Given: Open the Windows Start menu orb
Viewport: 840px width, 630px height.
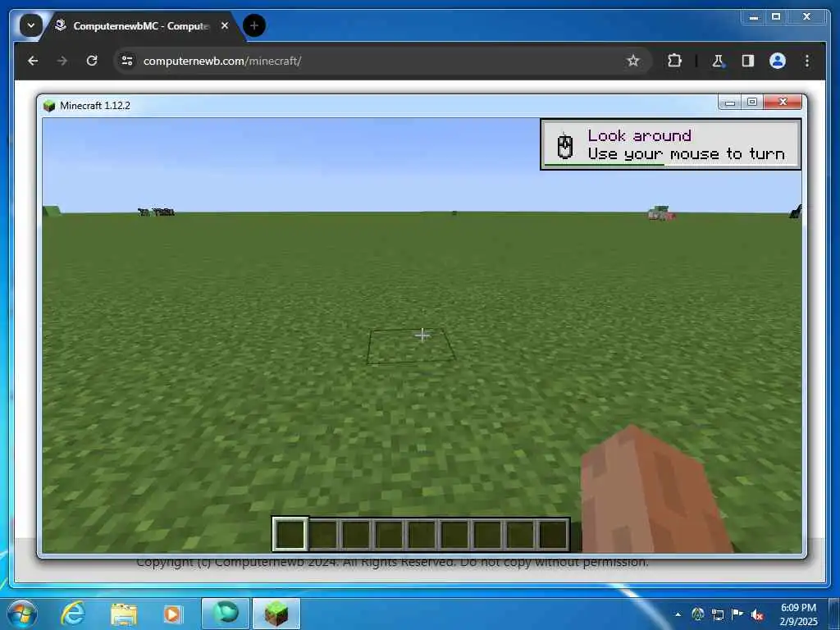Looking at the screenshot, I should [x=21, y=614].
